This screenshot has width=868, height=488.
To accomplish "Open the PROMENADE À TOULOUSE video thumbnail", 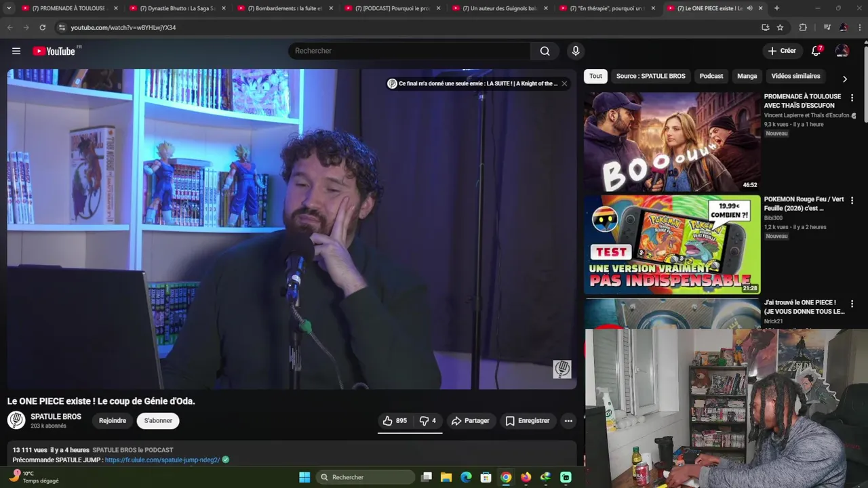I will click(672, 142).
